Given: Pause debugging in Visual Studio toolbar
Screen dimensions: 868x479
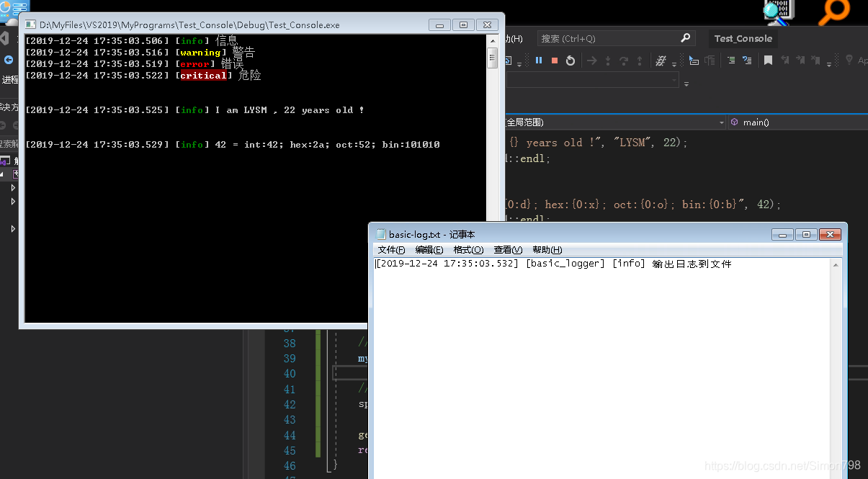Looking at the screenshot, I should (539, 61).
